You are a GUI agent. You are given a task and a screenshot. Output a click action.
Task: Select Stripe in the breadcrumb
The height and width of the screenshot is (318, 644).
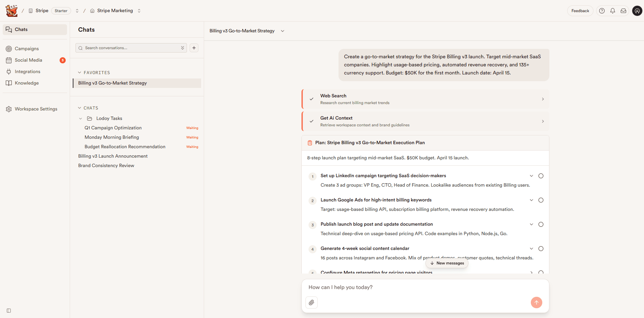pyautogui.click(x=42, y=10)
